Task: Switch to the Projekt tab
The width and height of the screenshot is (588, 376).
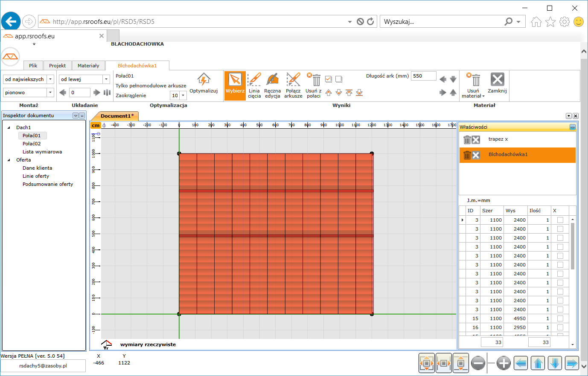Action: pyautogui.click(x=57, y=66)
